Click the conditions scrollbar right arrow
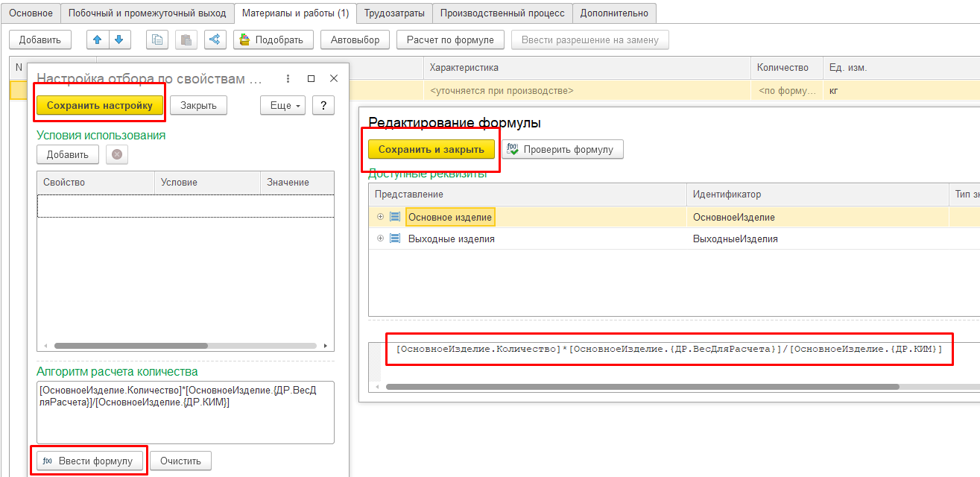980x477 pixels. pyautogui.click(x=326, y=346)
